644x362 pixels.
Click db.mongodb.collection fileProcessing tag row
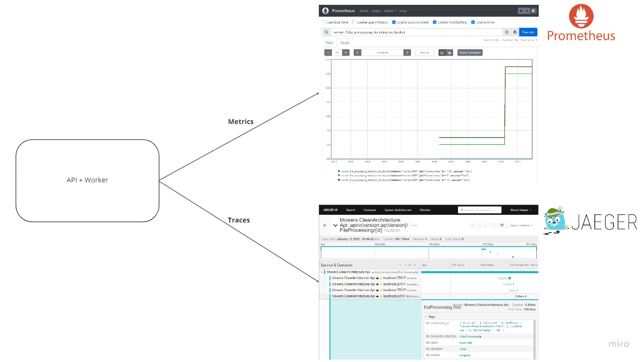pos(479,336)
